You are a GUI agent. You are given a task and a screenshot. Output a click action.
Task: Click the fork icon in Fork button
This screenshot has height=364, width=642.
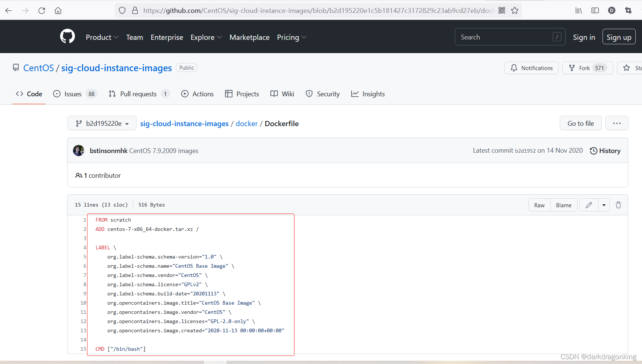click(x=572, y=68)
